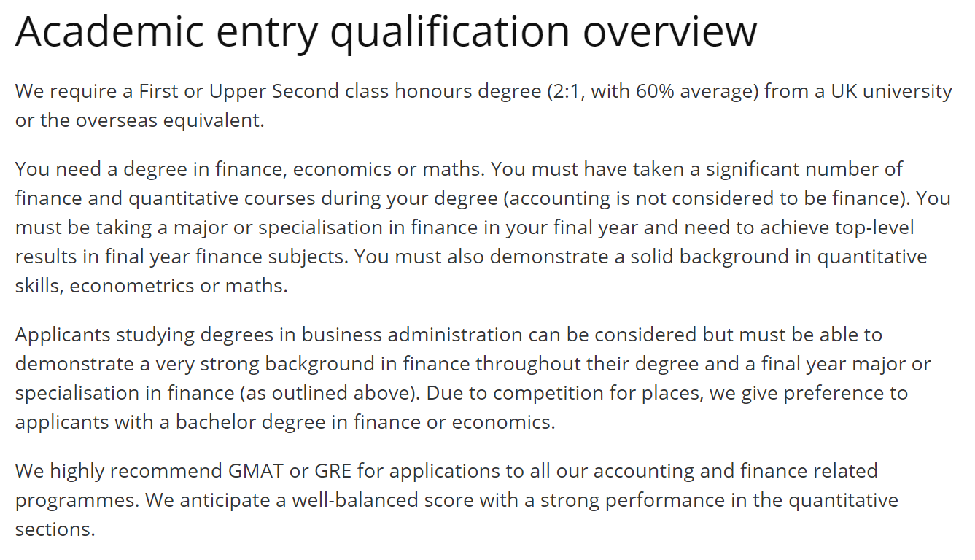Click the phrase 'business administration'
975x560 pixels.
tap(411, 335)
